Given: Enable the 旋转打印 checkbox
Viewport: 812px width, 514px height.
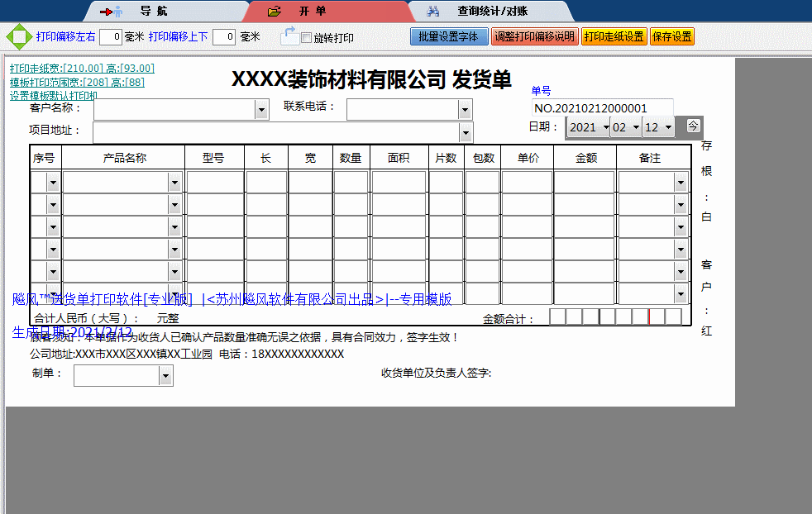Looking at the screenshot, I should click(306, 38).
